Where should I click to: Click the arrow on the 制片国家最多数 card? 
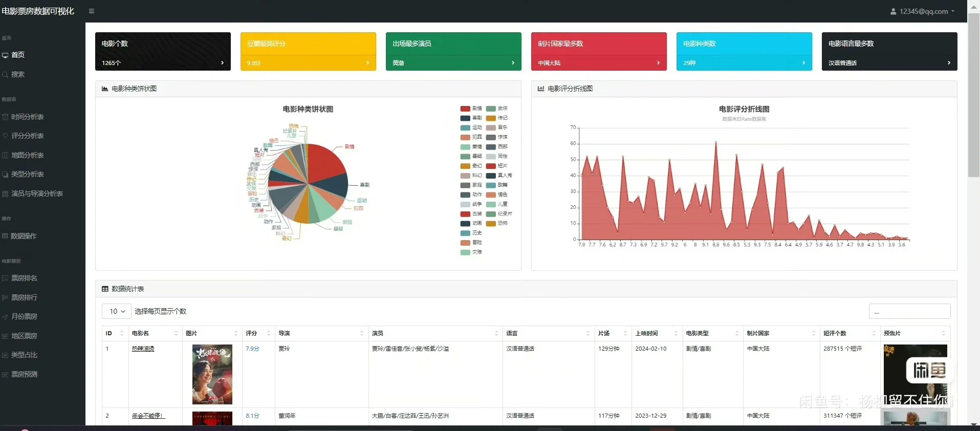click(658, 63)
